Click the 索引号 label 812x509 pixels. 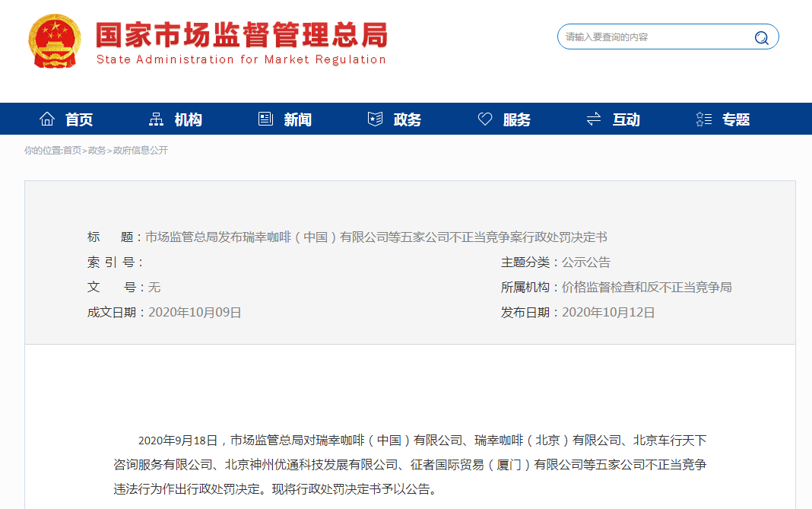click(x=115, y=262)
